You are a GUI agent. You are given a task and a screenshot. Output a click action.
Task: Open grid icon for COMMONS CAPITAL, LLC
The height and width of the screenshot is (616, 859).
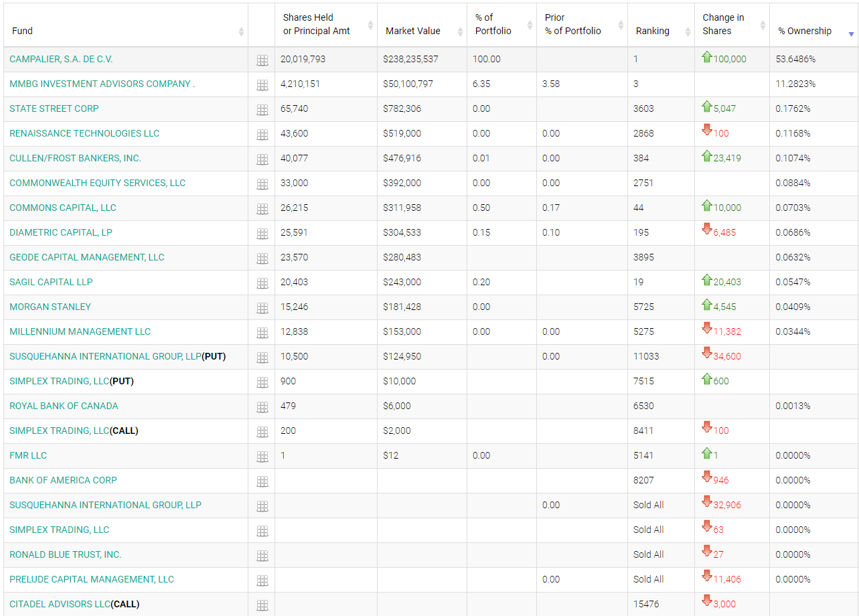click(x=262, y=209)
